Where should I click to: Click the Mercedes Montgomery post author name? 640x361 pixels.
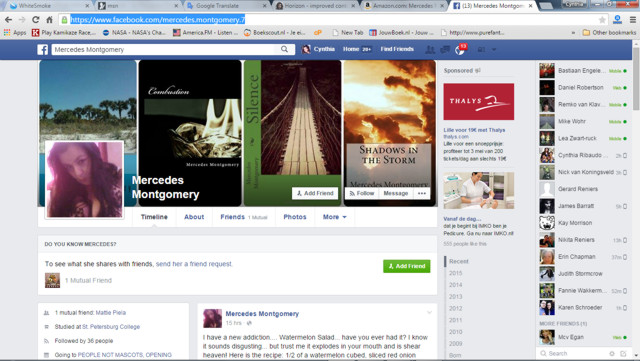(262, 314)
